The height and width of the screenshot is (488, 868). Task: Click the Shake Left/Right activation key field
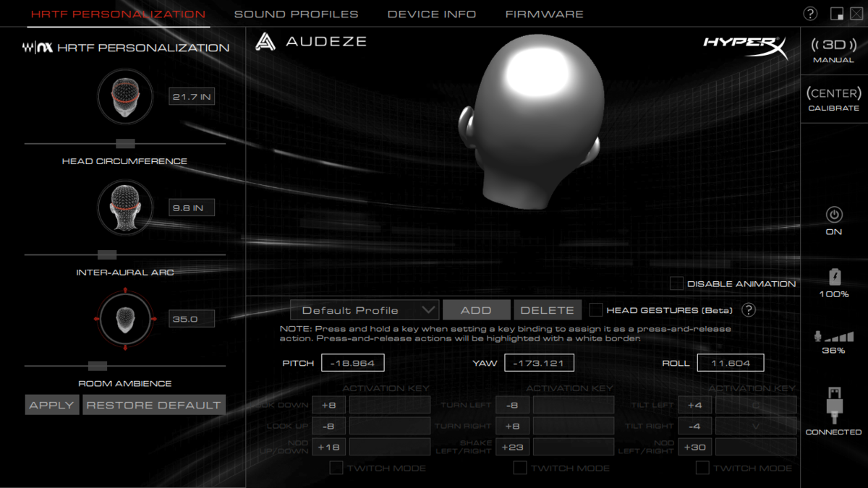[574, 447]
